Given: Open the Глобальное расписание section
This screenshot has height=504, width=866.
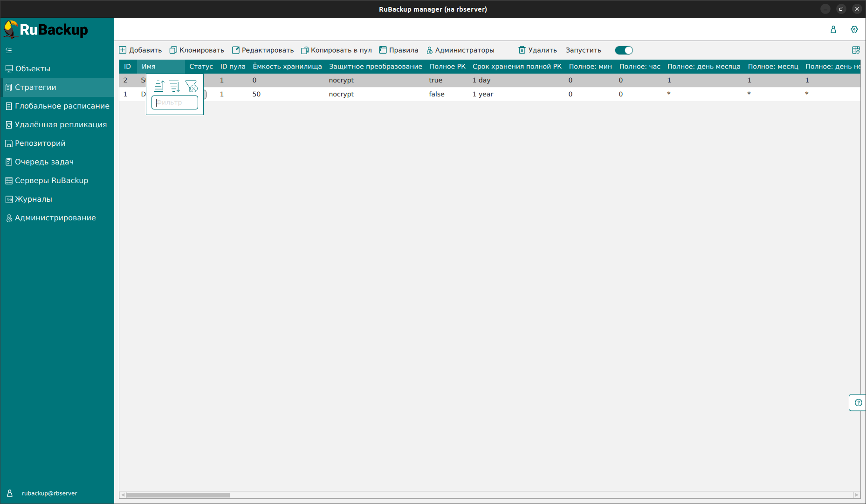Looking at the screenshot, I should tap(62, 106).
